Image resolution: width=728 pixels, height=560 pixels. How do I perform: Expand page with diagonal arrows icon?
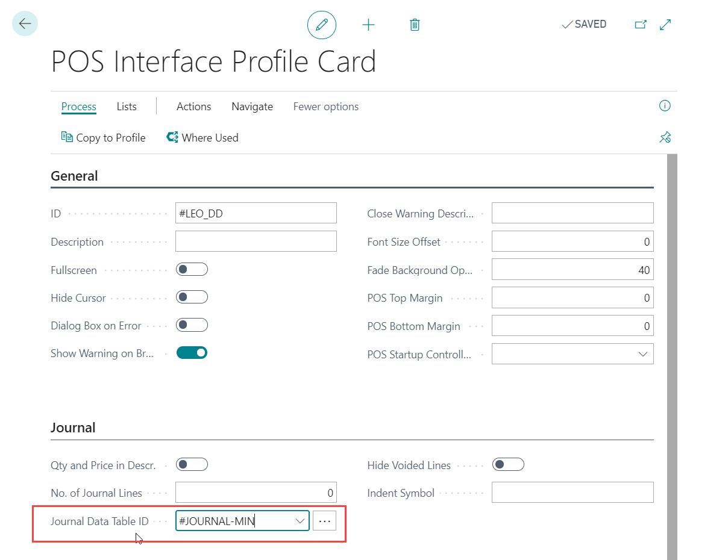coord(665,25)
